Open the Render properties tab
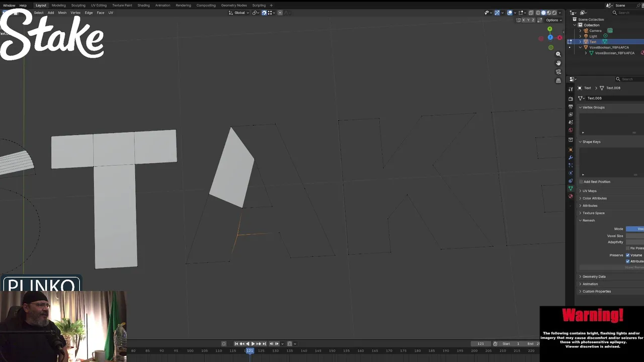644x362 pixels. click(571, 99)
